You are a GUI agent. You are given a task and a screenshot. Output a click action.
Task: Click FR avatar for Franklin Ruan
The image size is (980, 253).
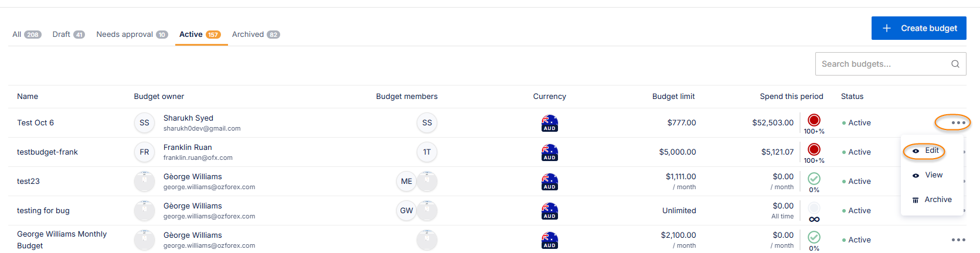144,152
